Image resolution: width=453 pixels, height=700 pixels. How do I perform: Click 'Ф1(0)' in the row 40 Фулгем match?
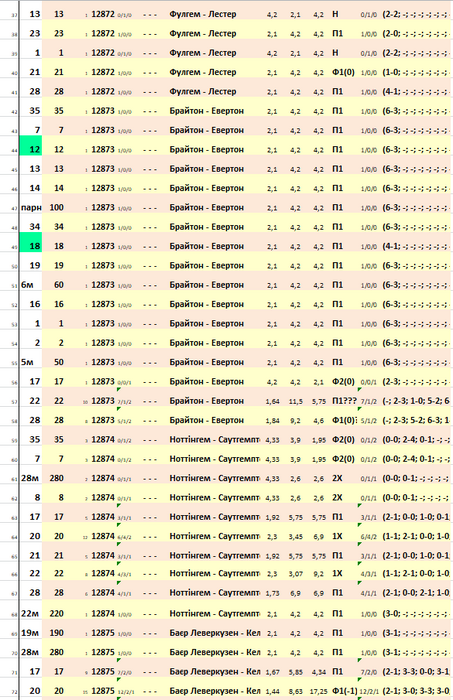coord(344,72)
